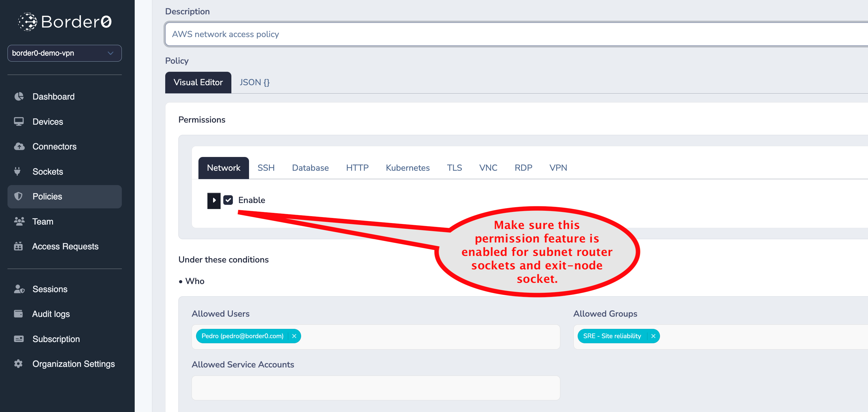Click the Subscription card icon
The height and width of the screenshot is (412, 868).
19,339
